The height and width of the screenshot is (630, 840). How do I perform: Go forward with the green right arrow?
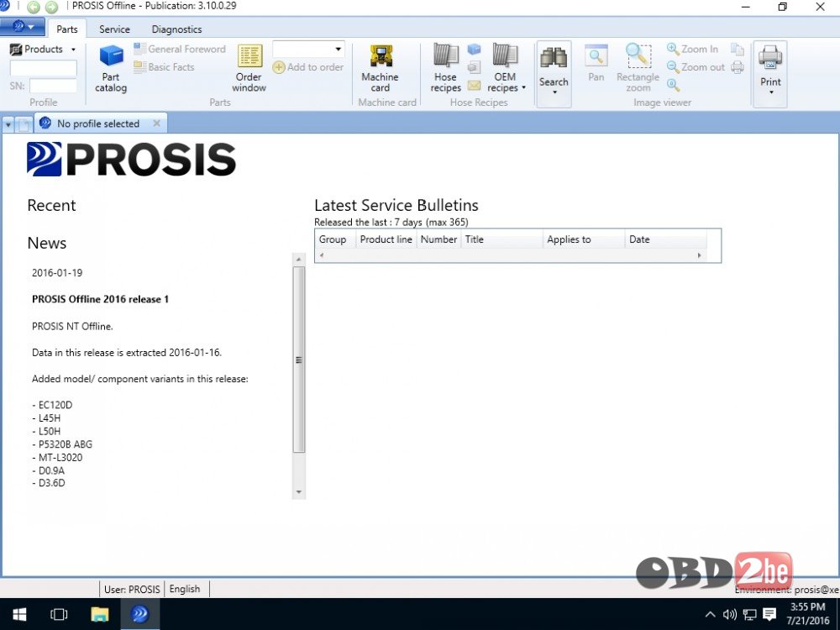click(x=51, y=7)
